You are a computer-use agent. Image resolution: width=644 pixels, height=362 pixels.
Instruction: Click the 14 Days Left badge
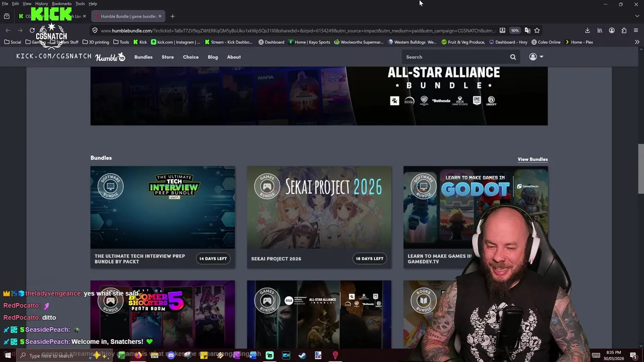point(213,258)
